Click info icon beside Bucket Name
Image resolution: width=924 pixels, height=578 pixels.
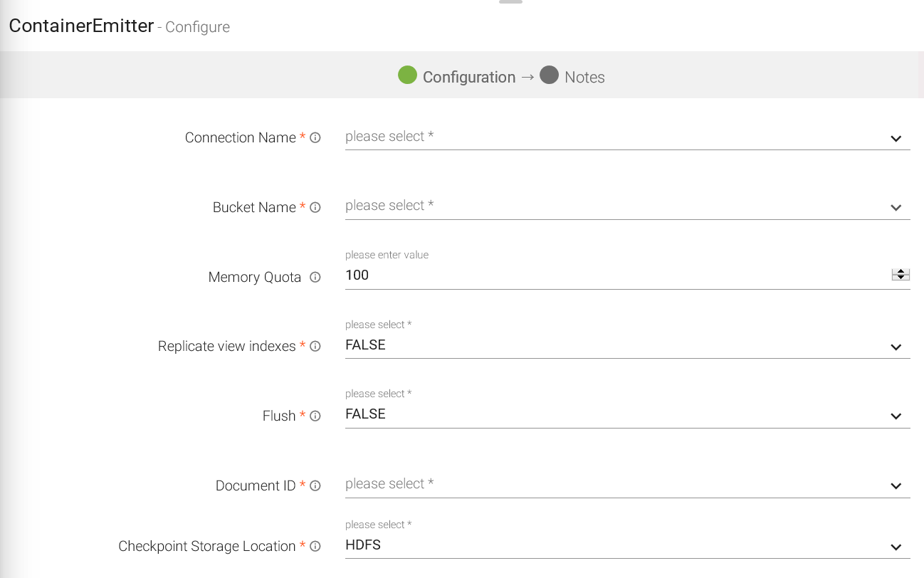315,208
